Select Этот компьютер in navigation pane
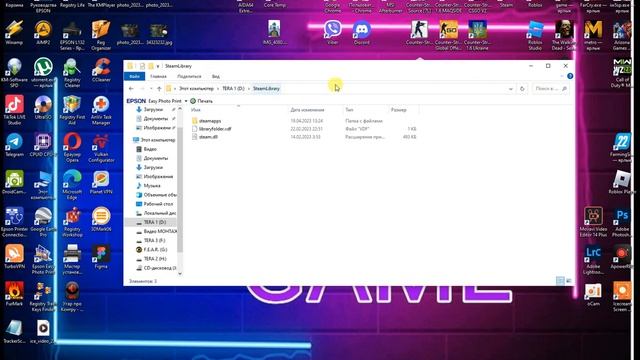This screenshot has width=640, height=360. click(x=154, y=140)
